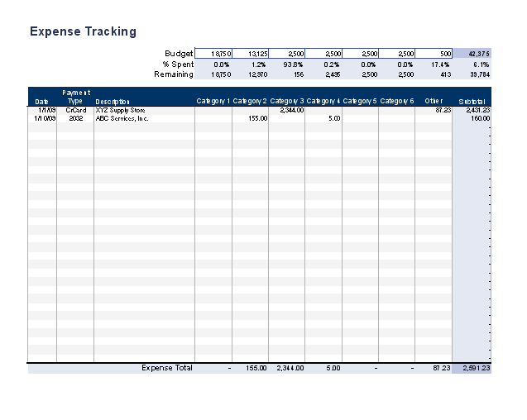Click the Other budget cell showing 500
Screen dimensions: 527x420
point(434,54)
